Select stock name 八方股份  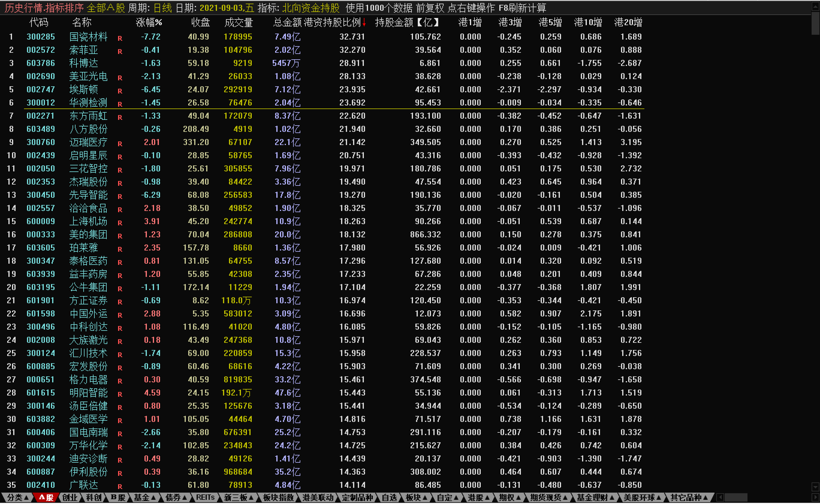click(88, 129)
